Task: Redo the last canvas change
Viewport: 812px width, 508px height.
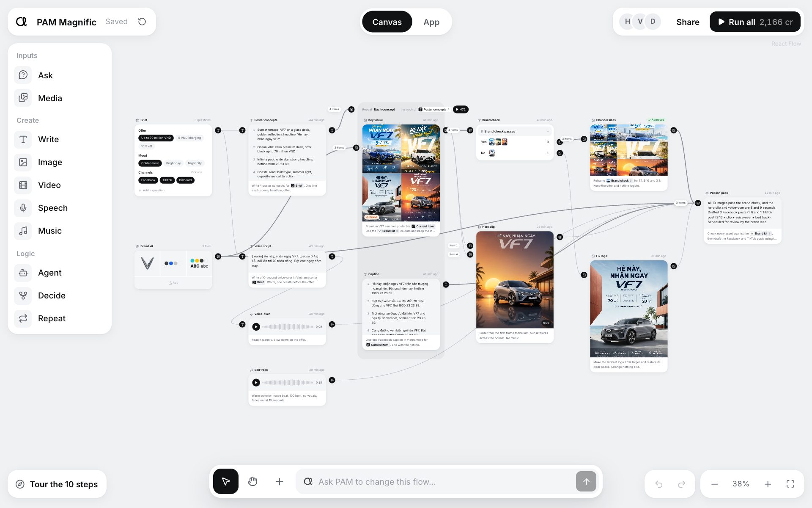Action: pos(681,484)
